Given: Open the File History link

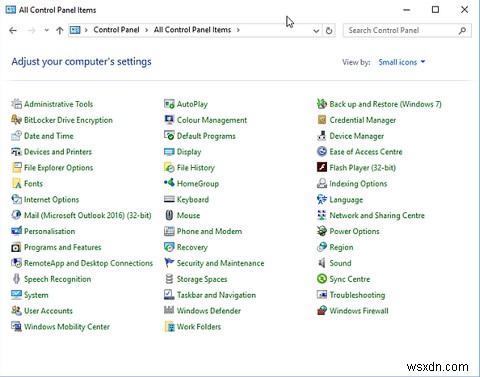Looking at the screenshot, I should coord(196,168).
